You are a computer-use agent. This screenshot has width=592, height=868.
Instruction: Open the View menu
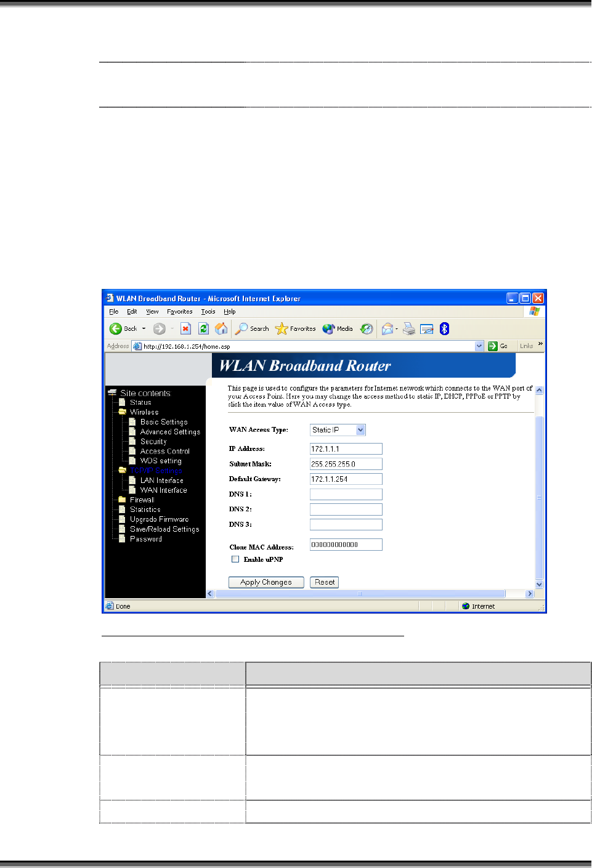coord(152,312)
